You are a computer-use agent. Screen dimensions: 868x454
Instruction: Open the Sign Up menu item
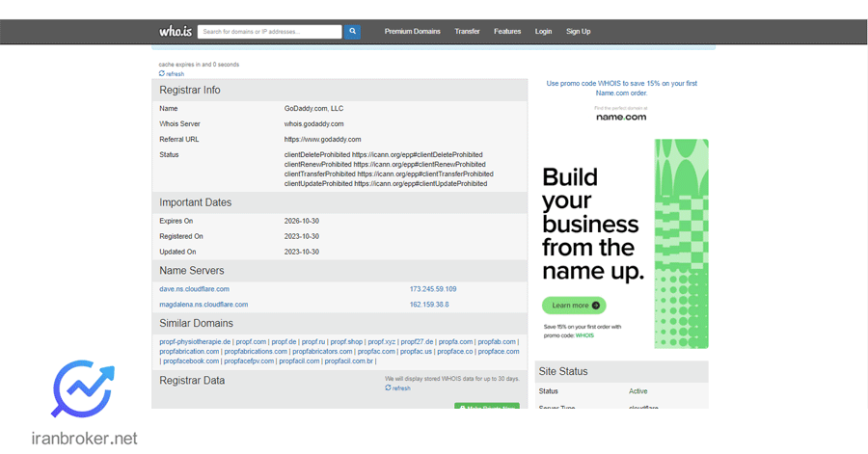click(x=578, y=32)
